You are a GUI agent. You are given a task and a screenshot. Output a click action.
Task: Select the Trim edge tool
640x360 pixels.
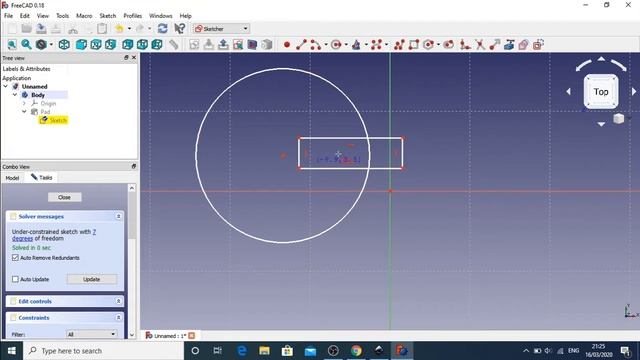(480, 44)
